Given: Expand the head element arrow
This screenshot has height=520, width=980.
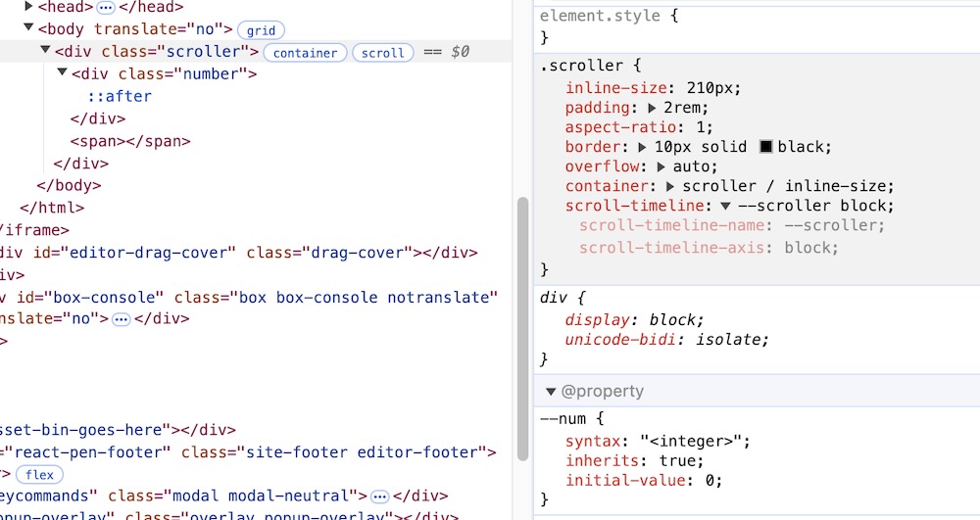Looking at the screenshot, I should click(28, 7).
